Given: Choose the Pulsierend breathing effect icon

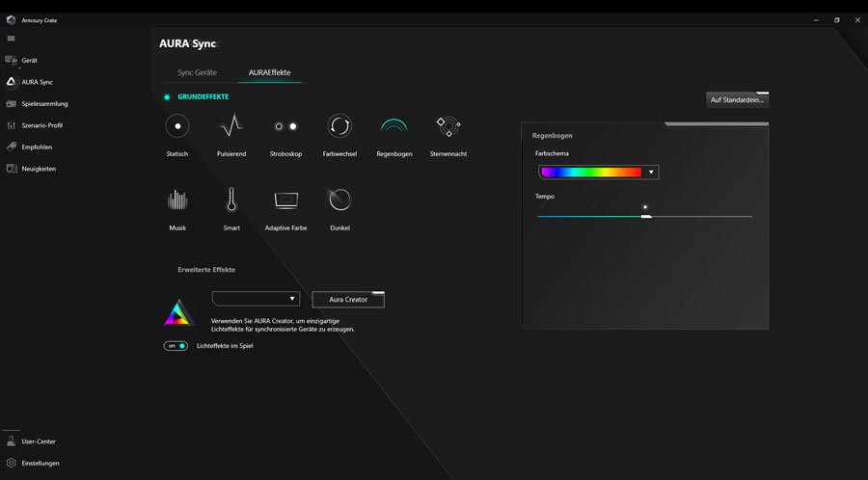Looking at the screenshot, I should [x=231, y=126].
